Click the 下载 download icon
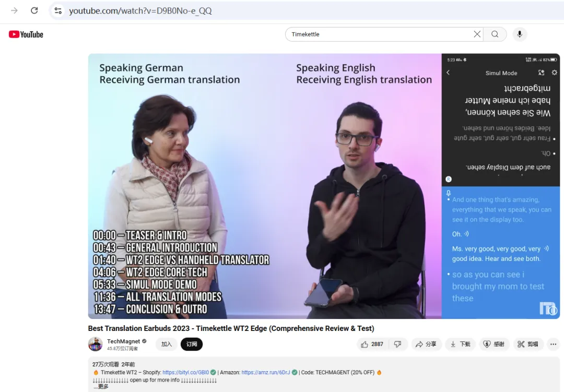Image resolution: width=564 pixels, height=392 pixels. click(x=460, y=344)
